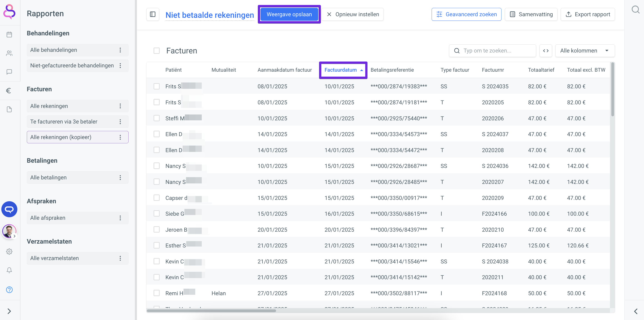
Task: Open Geavanceerd zoeken
Action: pos(466,14)
